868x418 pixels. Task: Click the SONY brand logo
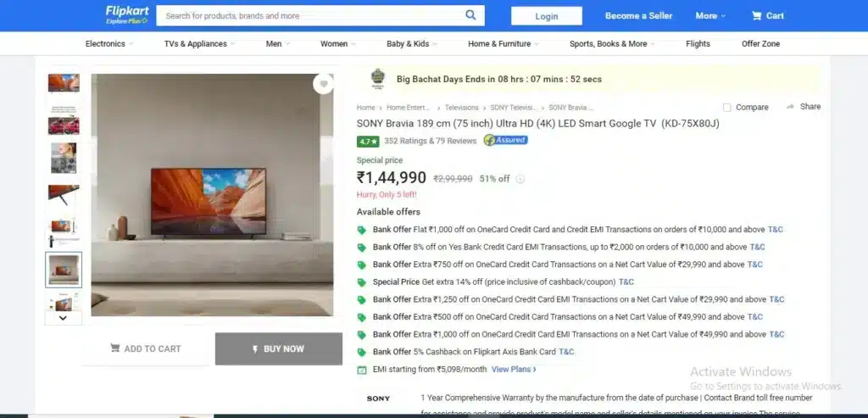tap(378, 398)
